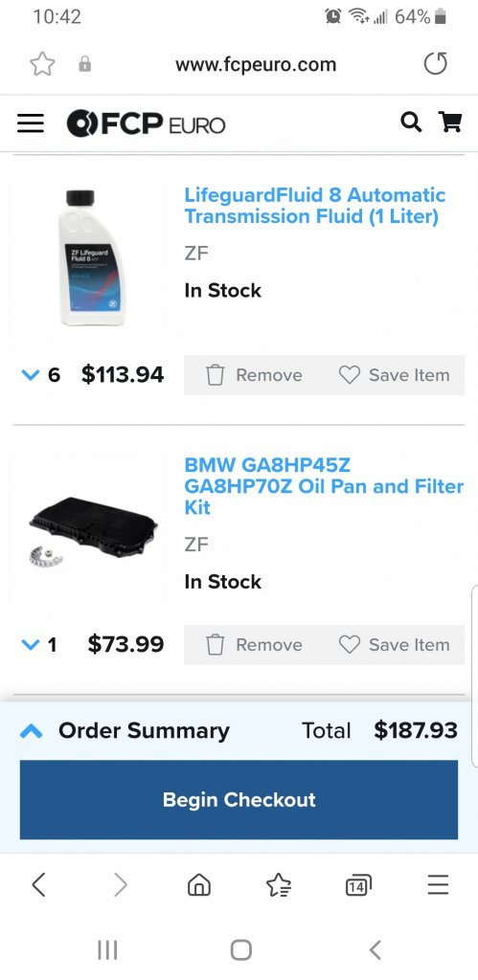The height and width of the screenshot is (980, 478).
Task: Save the LifeguardFluid 8 item
Action: 394,375
